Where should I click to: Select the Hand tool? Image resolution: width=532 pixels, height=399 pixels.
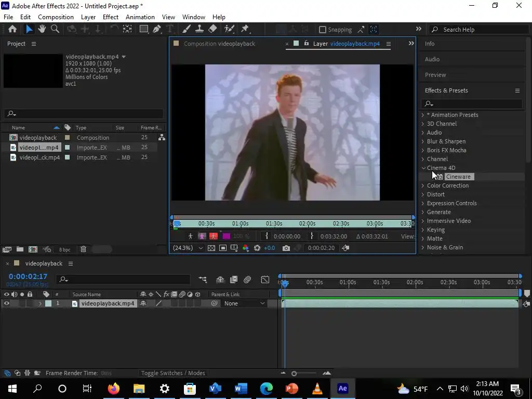pos(42,29)
